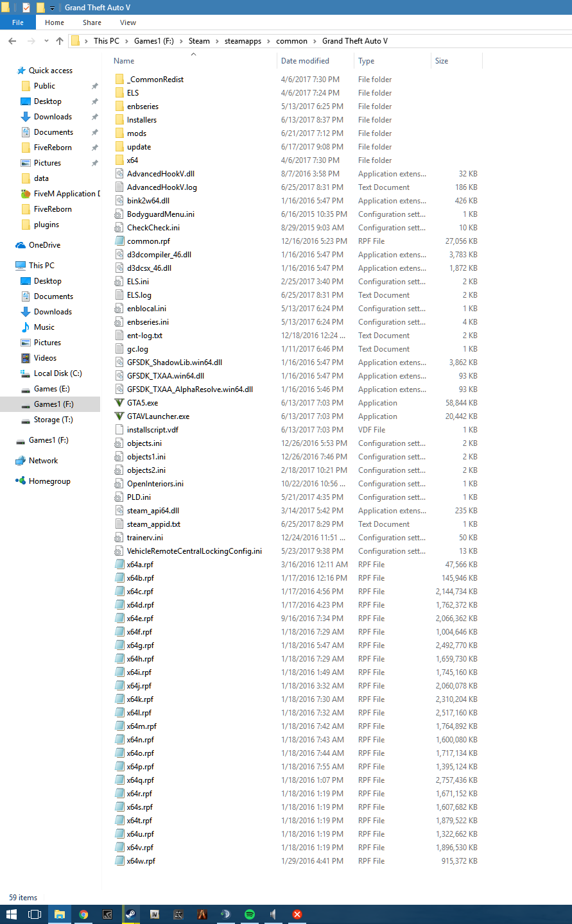The image size is (572, 924).
Task: Select OpenInteriors.ini file
Action: point(155,484)
